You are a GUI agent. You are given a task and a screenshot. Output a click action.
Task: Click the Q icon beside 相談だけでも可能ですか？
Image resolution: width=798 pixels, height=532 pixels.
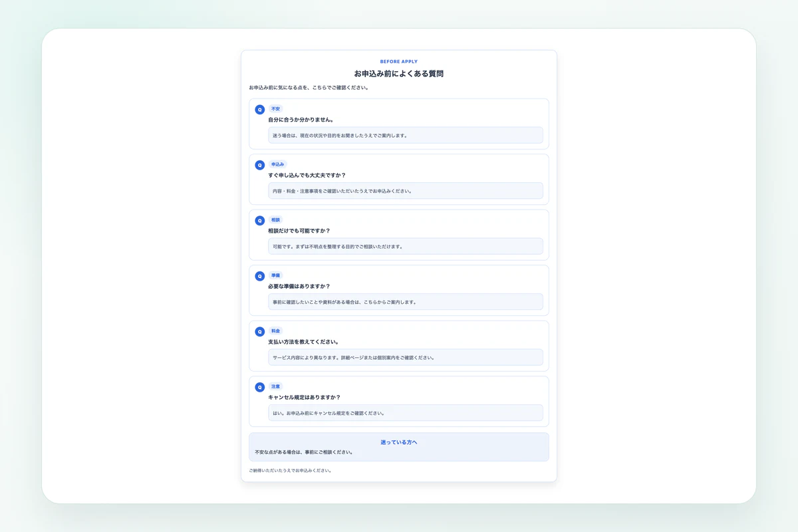(260, 221)
